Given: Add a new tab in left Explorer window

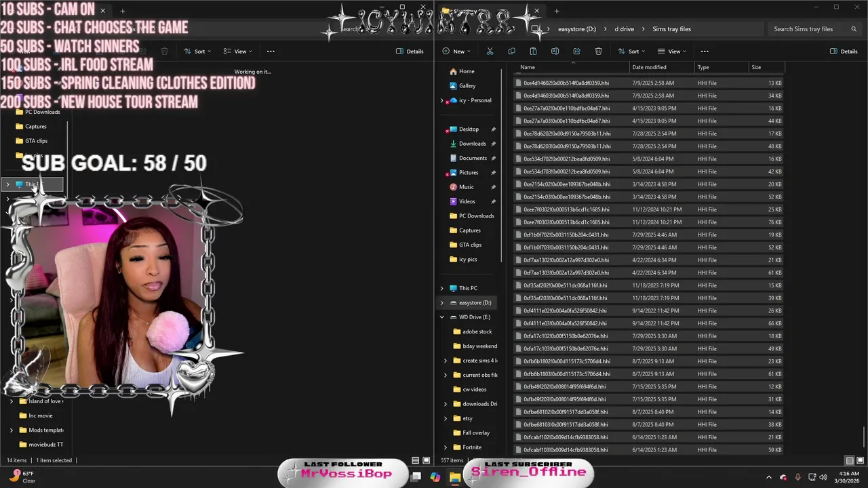Looking at the screenshot, I should coord(122,11).
